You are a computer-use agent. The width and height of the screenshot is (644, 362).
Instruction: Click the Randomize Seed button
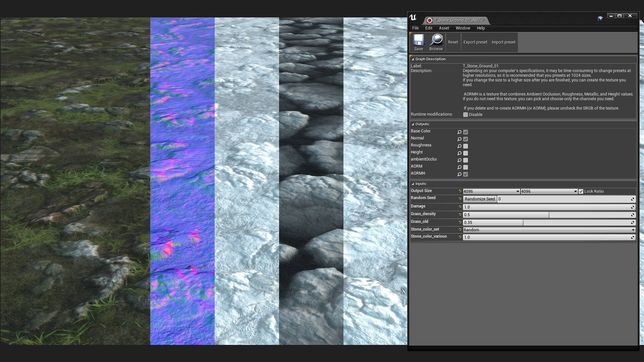click(480, 199)
